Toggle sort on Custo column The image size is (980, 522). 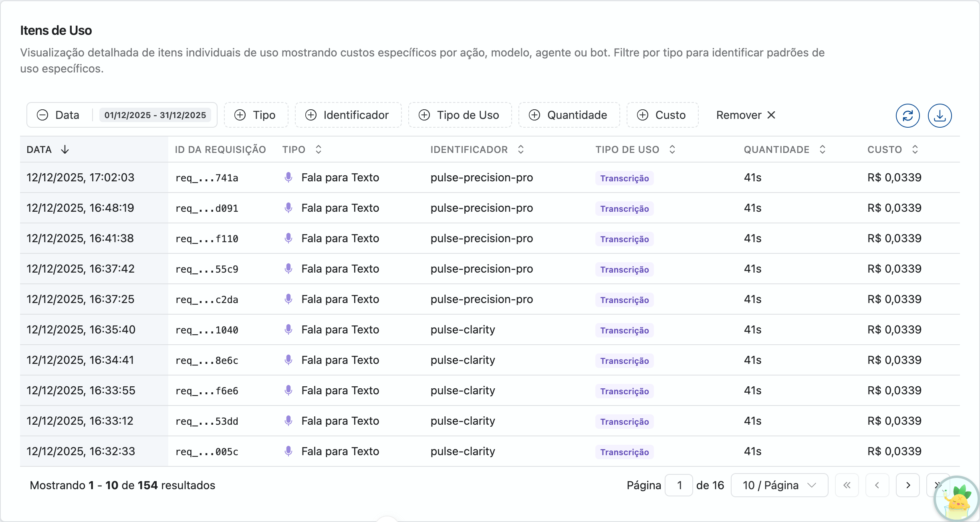[x=915, y=150]
